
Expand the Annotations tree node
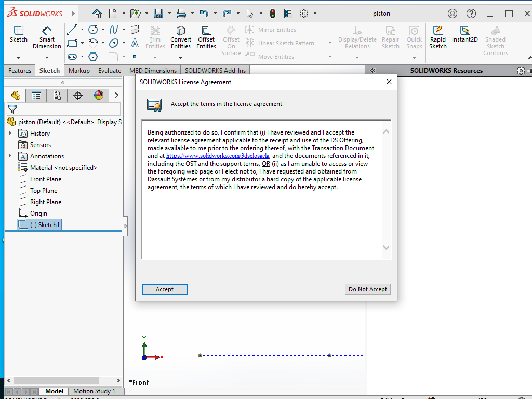[x=10, y=156]
